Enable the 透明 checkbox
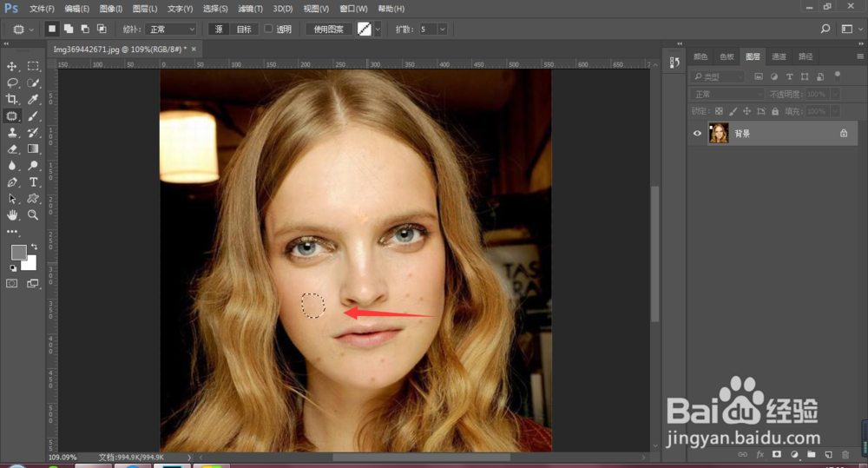 [x=268, y=29]
